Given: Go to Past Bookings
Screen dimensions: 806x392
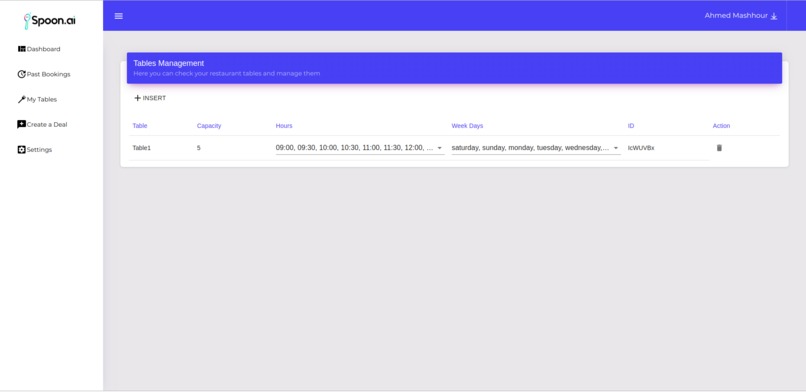Looking at the screenshot, I should pyautogui.click(x=44, y=74).
